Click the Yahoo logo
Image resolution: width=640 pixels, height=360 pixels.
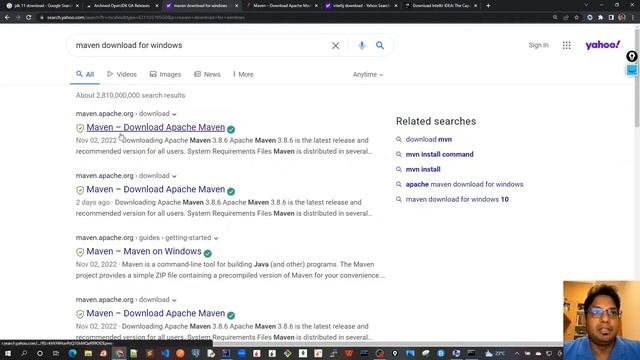coord(602,45)
